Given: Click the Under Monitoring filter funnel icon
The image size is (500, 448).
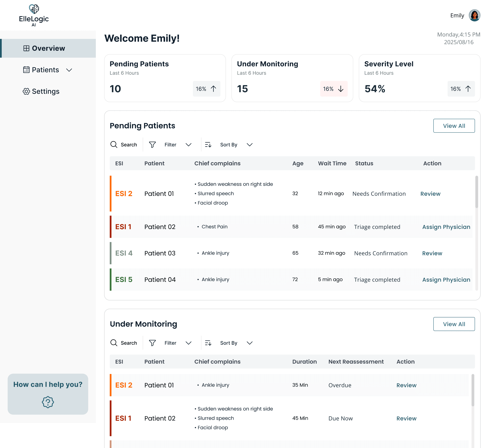Looking at the screenshot, I should [152, 343].
